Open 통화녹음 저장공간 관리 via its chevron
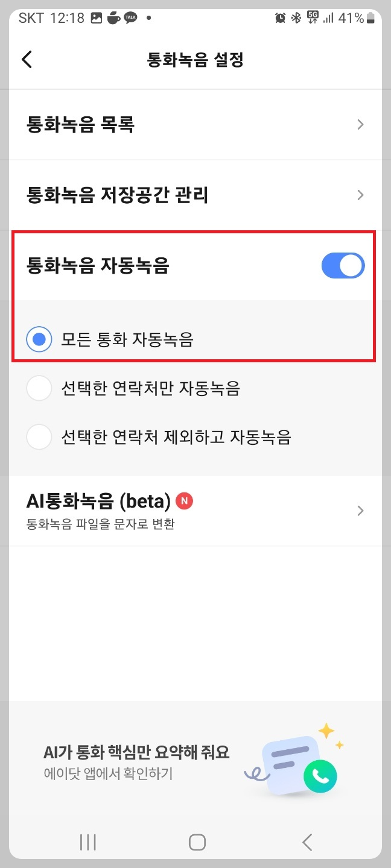This screenshot has width=391, height=868. click(x=360, y=195)
